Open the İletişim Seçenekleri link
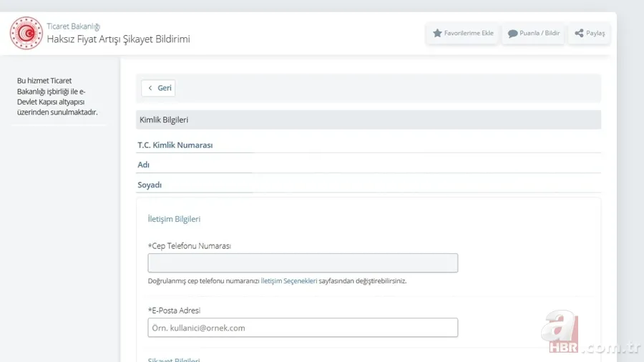Screen dimensions: 644x362 pos(289,281)
